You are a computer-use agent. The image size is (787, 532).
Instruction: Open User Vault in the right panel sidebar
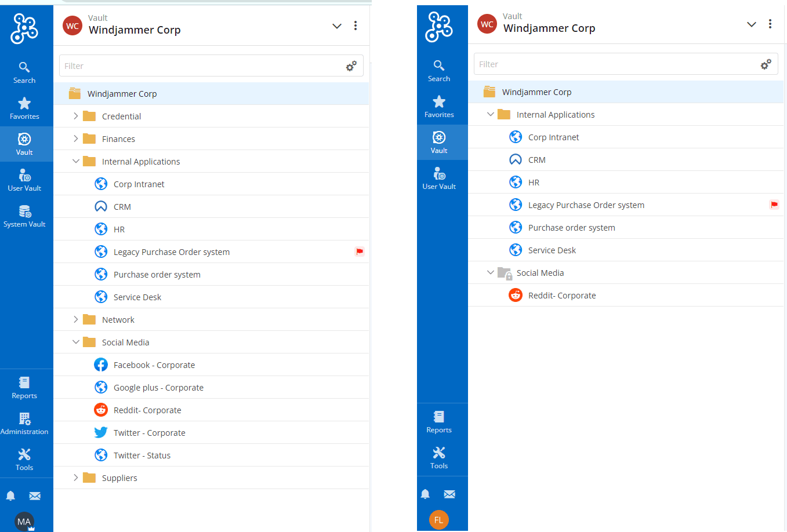click(439, 178)
